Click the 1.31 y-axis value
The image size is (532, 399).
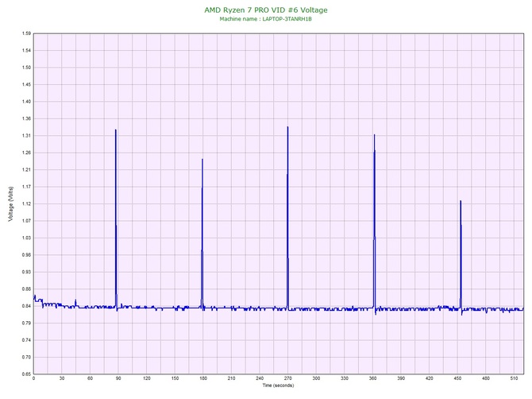[26, 135]
